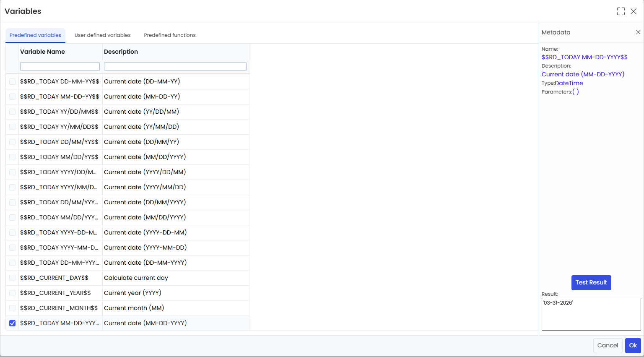Click the Result text area
Image resolution: width=644 pixels, height=357 pixels.
591,314
